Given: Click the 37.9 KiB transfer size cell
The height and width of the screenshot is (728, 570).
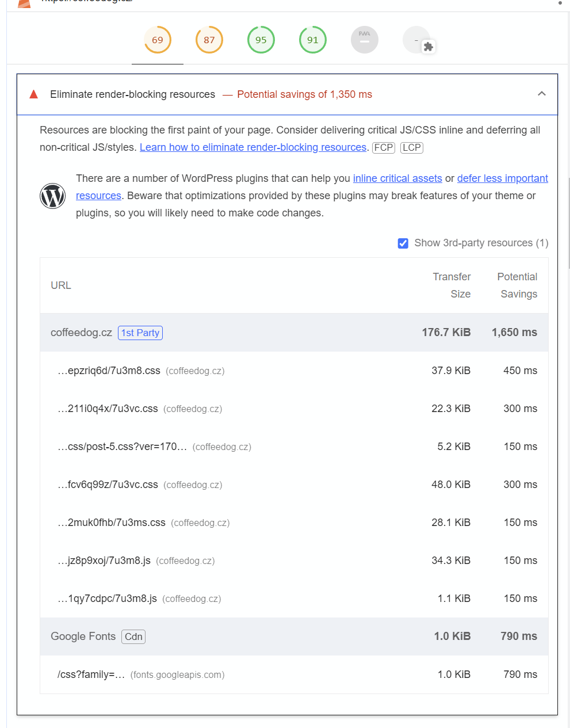Looking at the screenshot, I should click(x=451, y=371).
